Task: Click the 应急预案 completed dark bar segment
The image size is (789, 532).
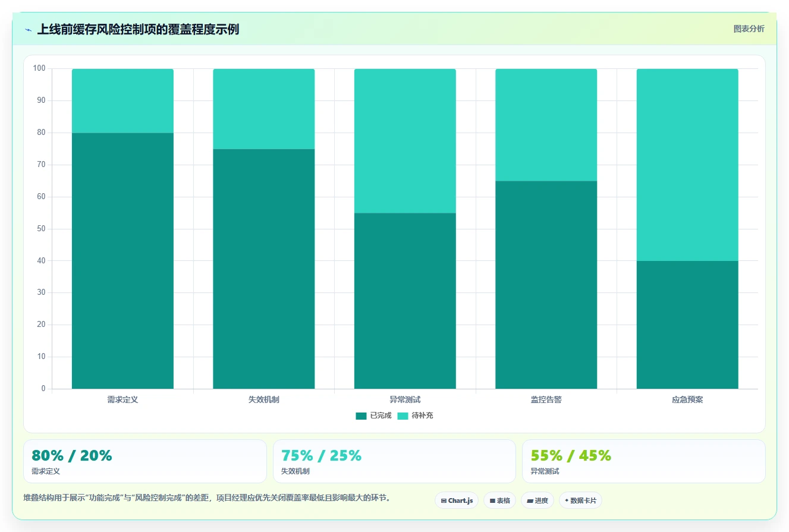Action: 687,325
